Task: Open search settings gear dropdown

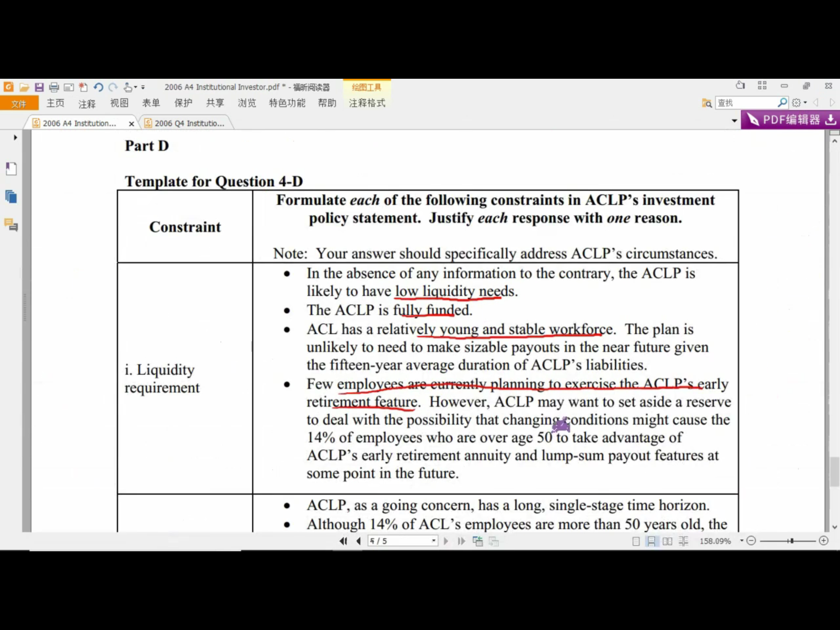Action: (799, 103)
